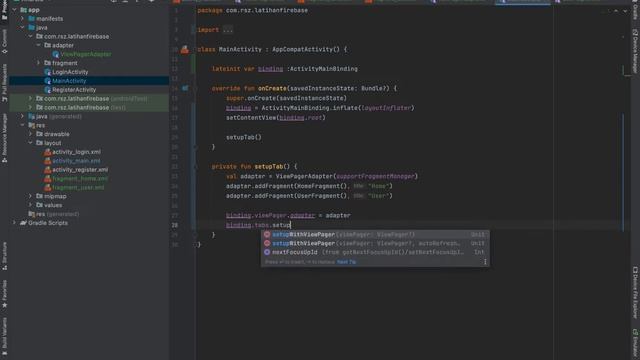Click AppCompatActivity() in the class declaration

306,49
